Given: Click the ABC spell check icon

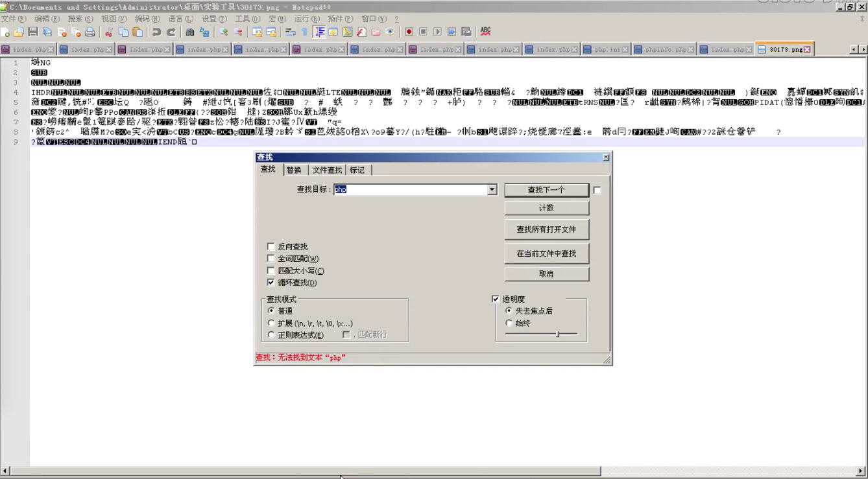Looking at the screenshot, I should [x=485, y=32].
